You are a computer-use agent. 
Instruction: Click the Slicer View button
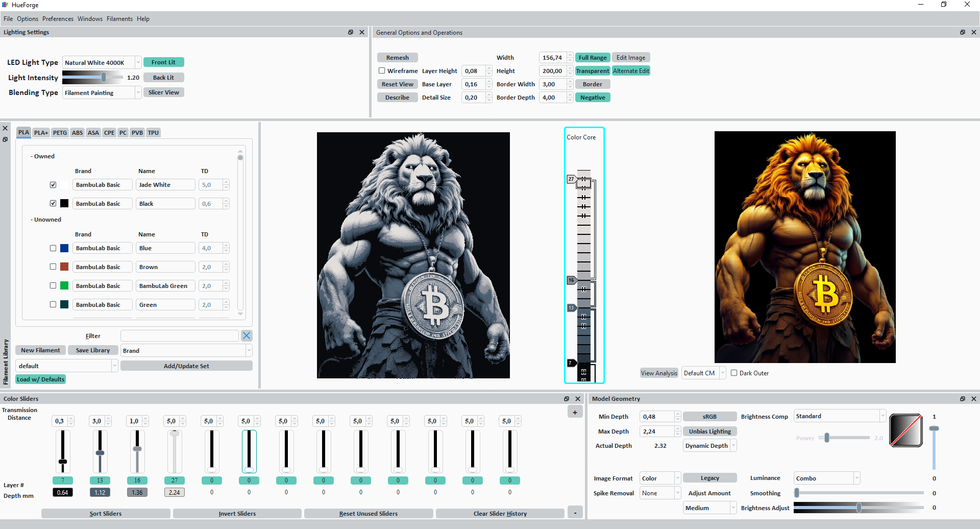(x=163, y=92)
